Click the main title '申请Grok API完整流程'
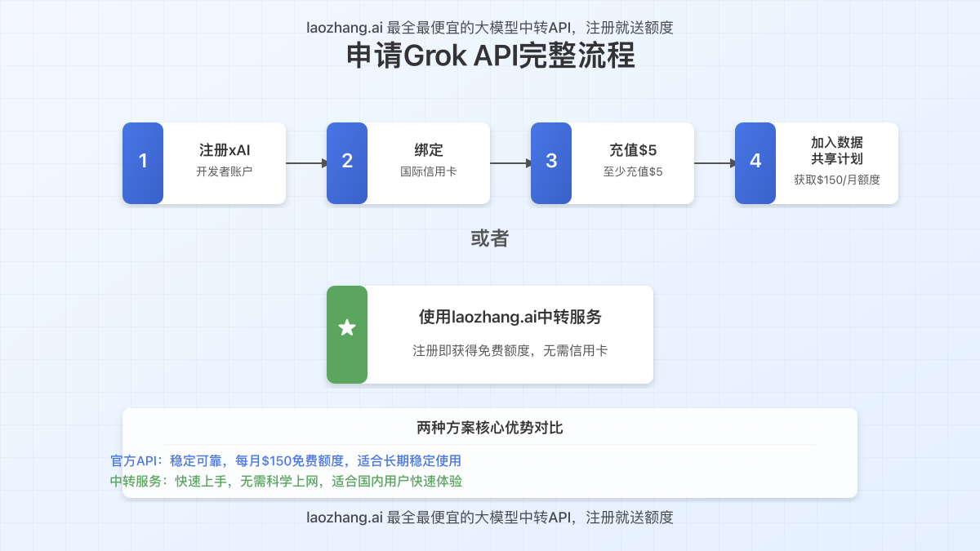The width and height of the screenshot is (980, 551). coord(490,57)
